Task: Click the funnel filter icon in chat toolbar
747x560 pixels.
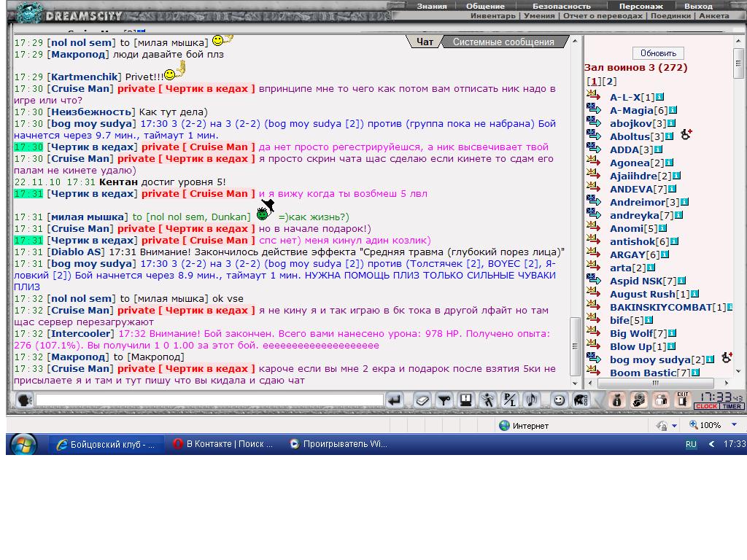Action: [444, 400]
